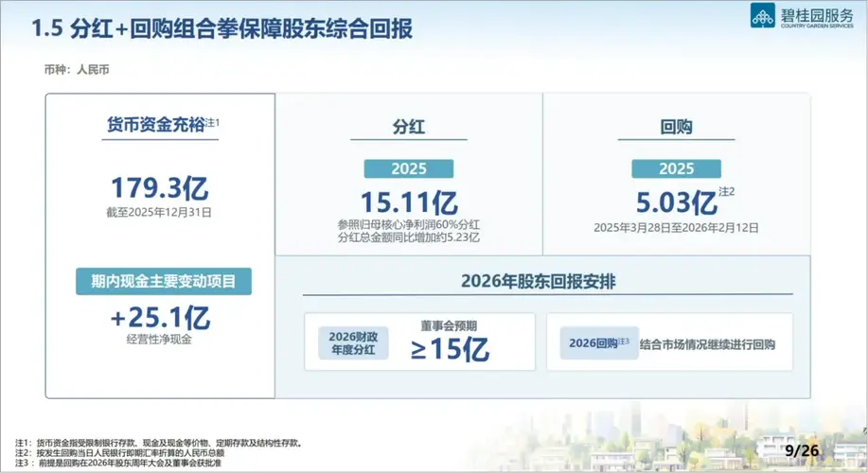Click the '碧桂园服务' brand name text
This screenshot has width=868, height=473.
pyautogui.click(x=817, y=14)
